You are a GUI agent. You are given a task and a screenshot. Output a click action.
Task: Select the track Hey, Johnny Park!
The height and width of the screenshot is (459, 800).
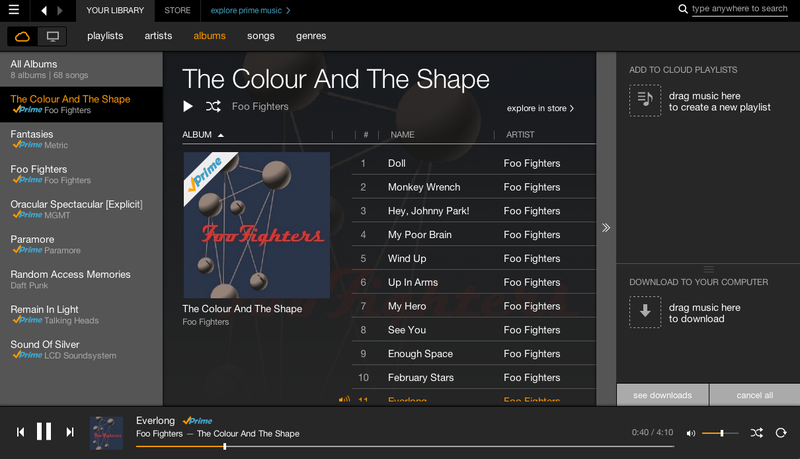(x=473, y=211)
